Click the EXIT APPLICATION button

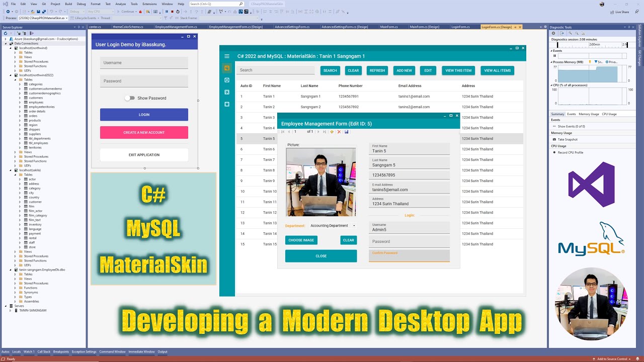point(144,155)
